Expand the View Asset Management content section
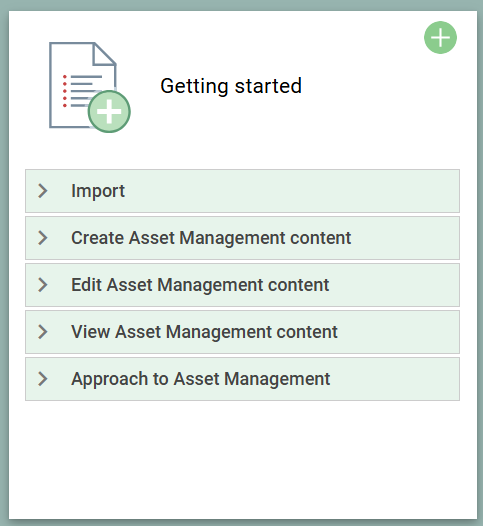Image resolution: width=483 pixels, height=526 pixels. pyautogui.click(x=243, y=332)
